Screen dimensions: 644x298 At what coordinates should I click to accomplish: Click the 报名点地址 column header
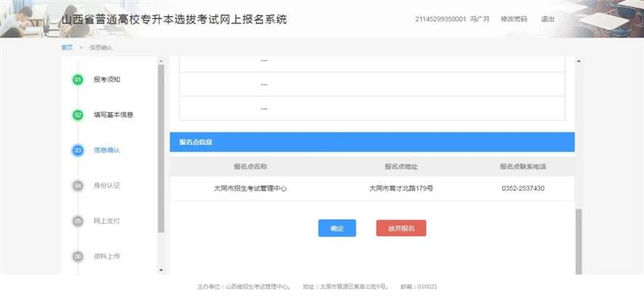point(401,167)
